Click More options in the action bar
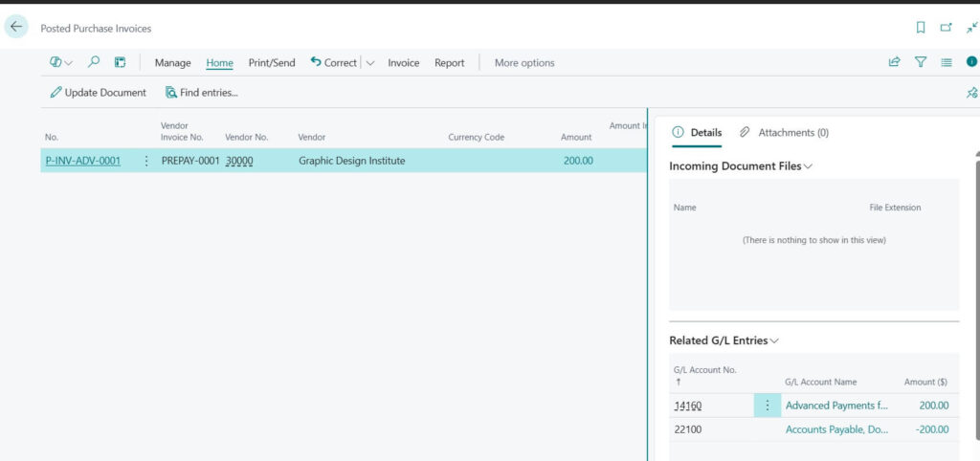 [523, 63]
